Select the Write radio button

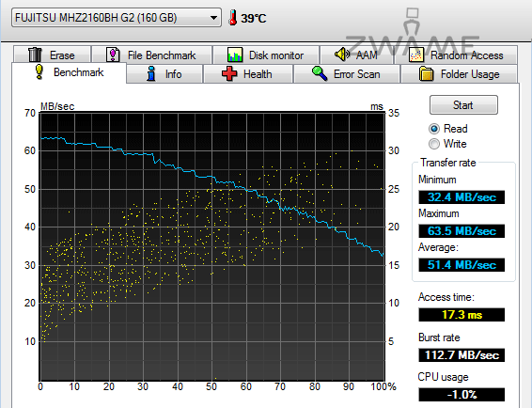click(434, 144)
